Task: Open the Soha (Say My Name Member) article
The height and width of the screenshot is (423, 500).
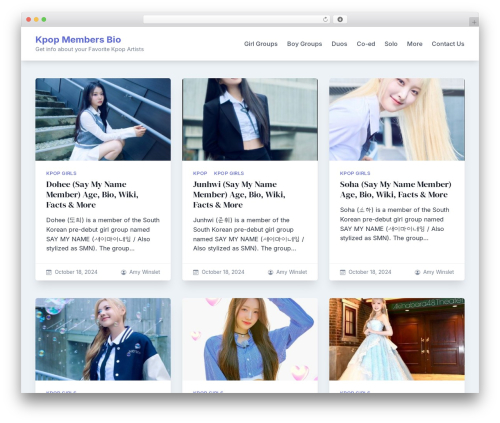Action: point(395,189)
